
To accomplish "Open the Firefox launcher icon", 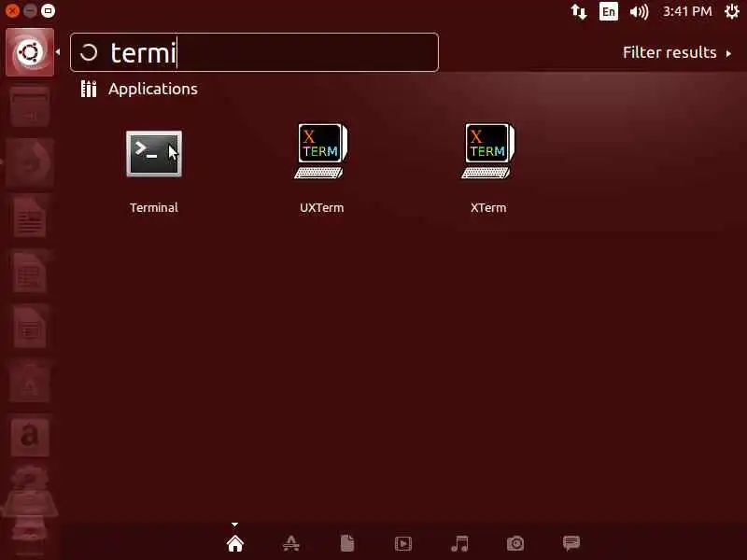I will (x=30, y=162).
